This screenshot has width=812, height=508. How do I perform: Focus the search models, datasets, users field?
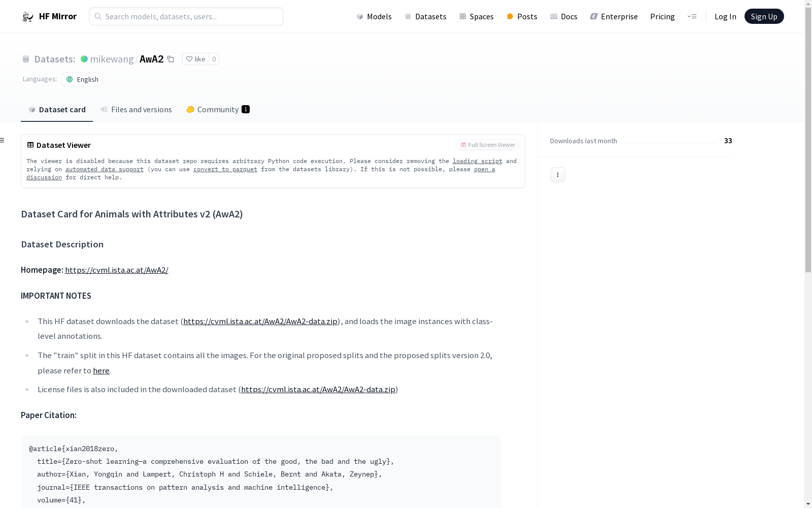click(x=186, y=16)
